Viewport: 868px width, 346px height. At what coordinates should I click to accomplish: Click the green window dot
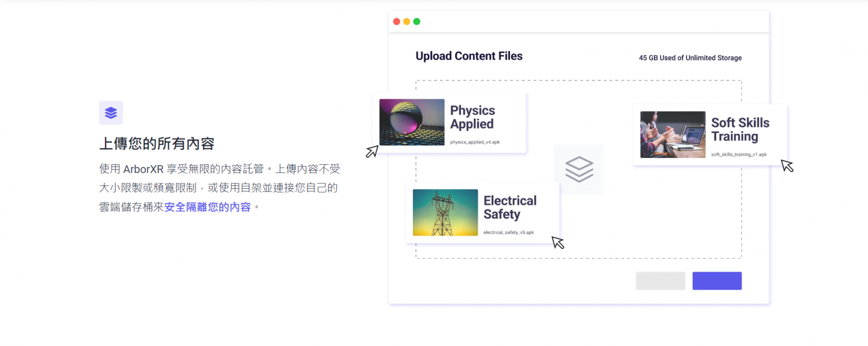pyautogui.click(x=417, y=22)
